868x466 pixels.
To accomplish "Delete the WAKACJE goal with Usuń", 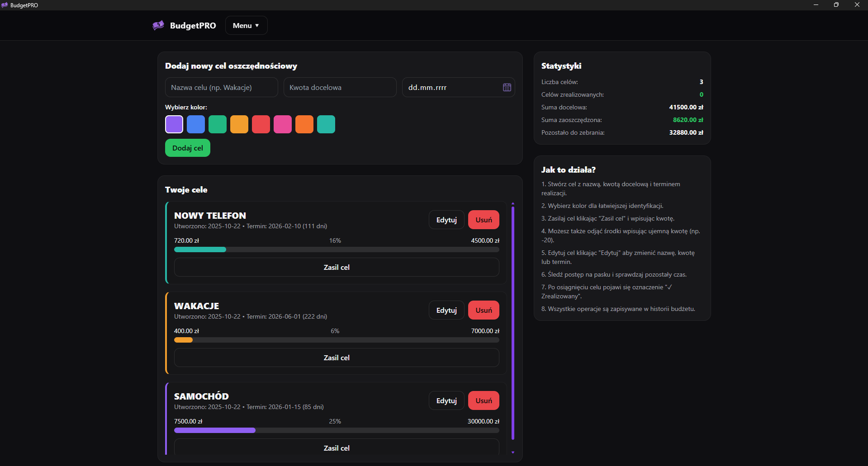I will [484, 311].
